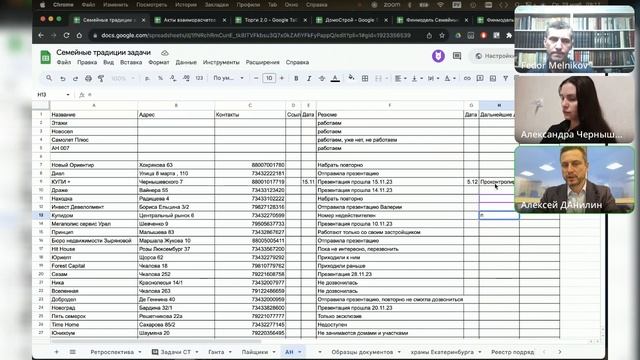
Task: Open the font family dropdown 'По ум...'
Action: pos(228,78)
